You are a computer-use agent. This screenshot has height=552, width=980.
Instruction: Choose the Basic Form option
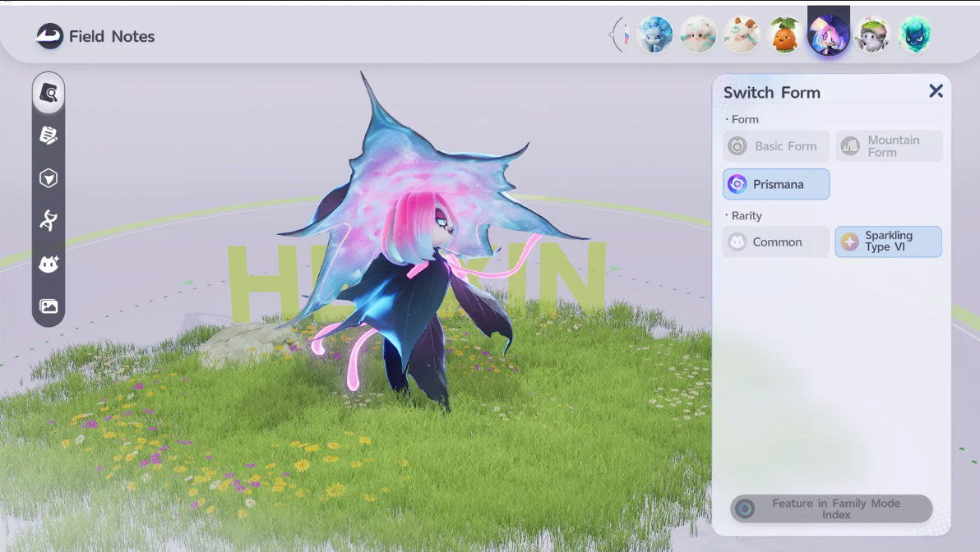(776, 146)
